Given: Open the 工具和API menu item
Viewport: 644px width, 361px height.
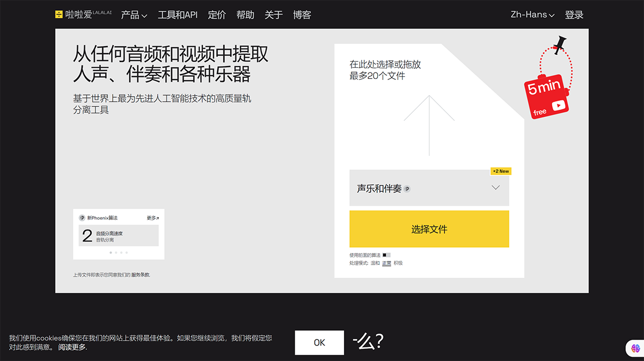Looking at the screenshot, I should click(177, 15).
